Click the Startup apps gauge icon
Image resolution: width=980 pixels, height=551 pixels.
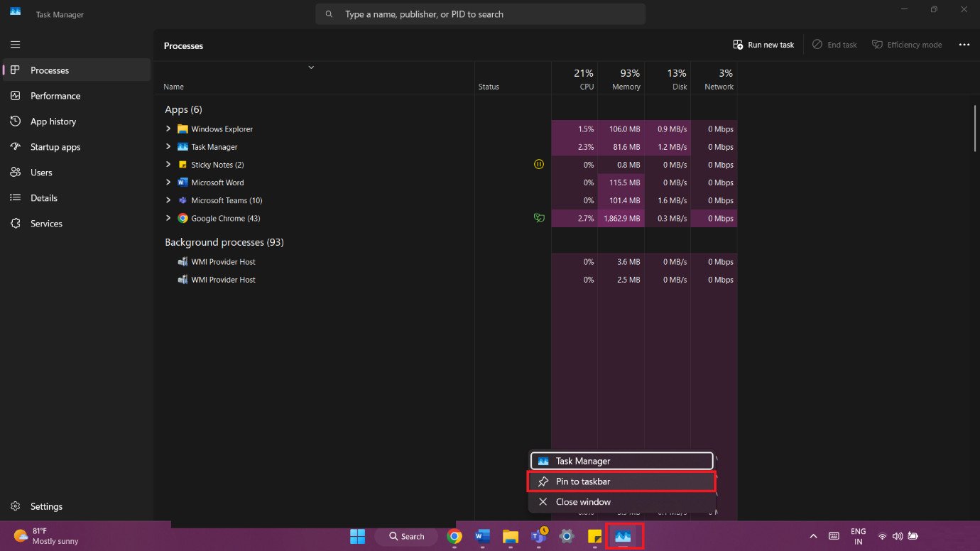(15, 147)
